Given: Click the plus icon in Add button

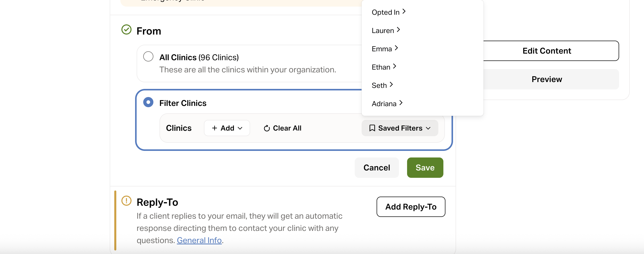Looking at the screenshot, I should coord(215,128).
